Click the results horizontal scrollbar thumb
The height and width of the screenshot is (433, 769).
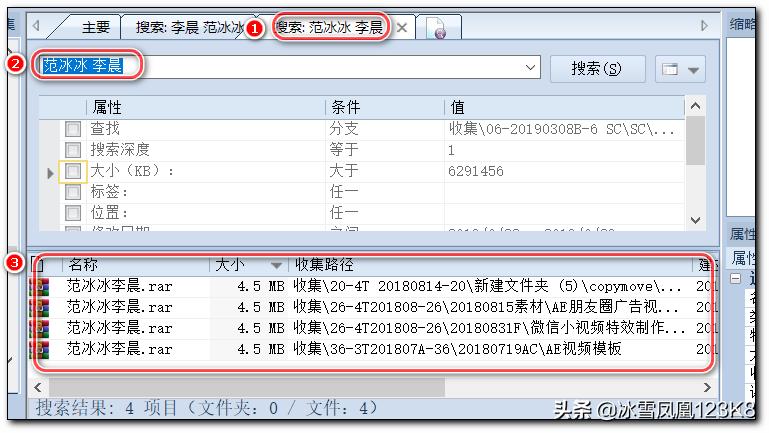click(247, 388)
